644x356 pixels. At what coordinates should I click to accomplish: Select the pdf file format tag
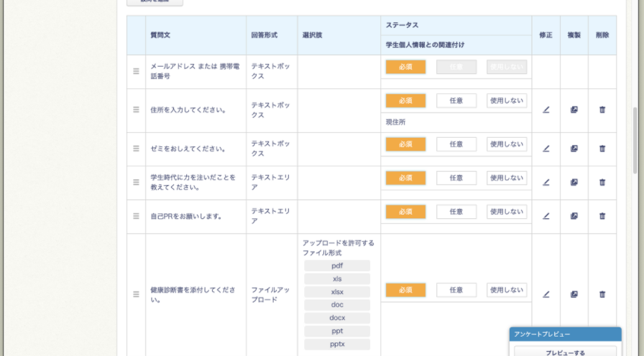tap(336, 266)
